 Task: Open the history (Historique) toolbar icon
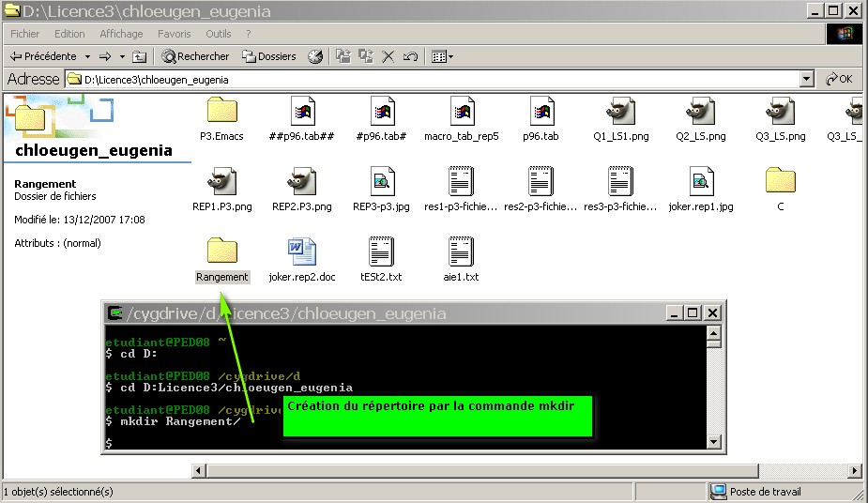[315, 56]
